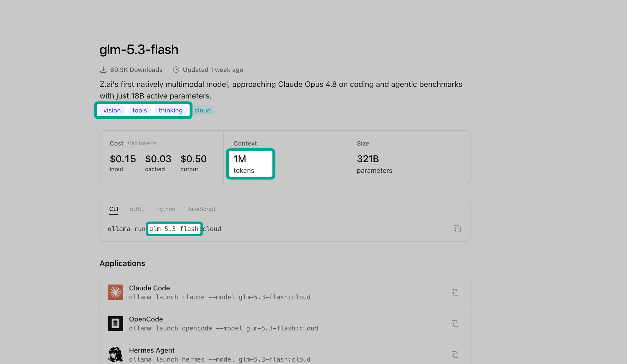Click the vision tag
Viewport: 627px width, 364px height.
tap(112, 110)
